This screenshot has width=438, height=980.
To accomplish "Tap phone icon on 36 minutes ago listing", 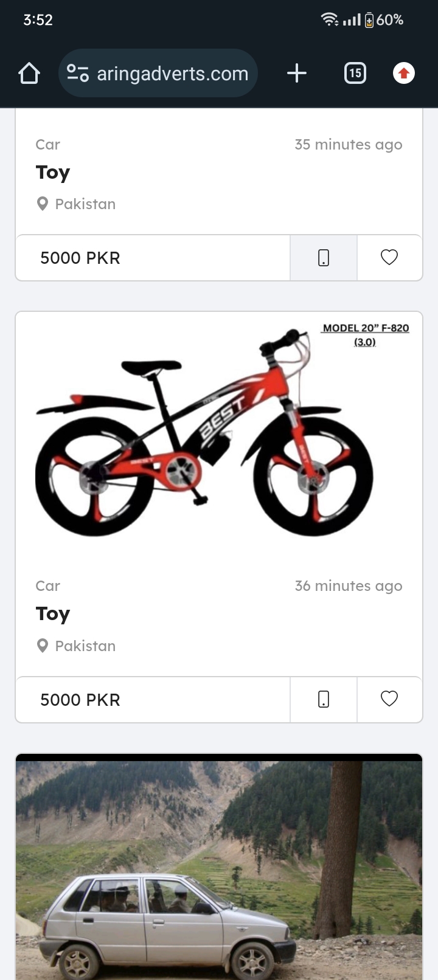I will (x=324, y=699).
